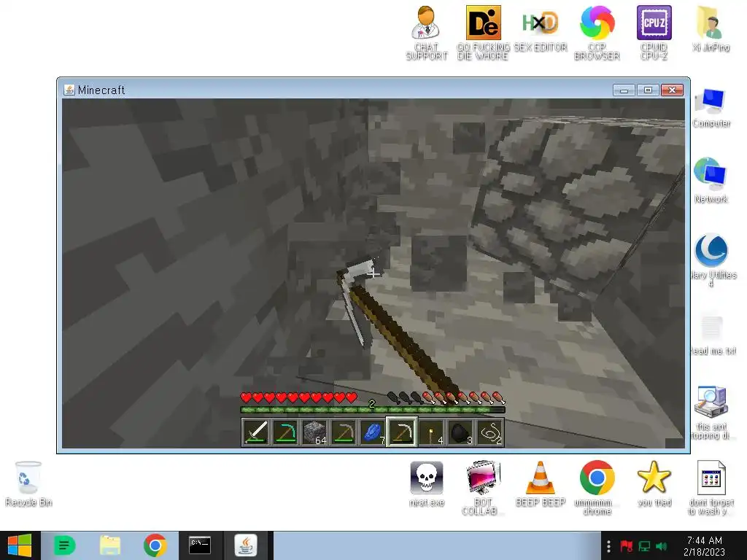Open the green chat app in taskbar

coord(64,545)
